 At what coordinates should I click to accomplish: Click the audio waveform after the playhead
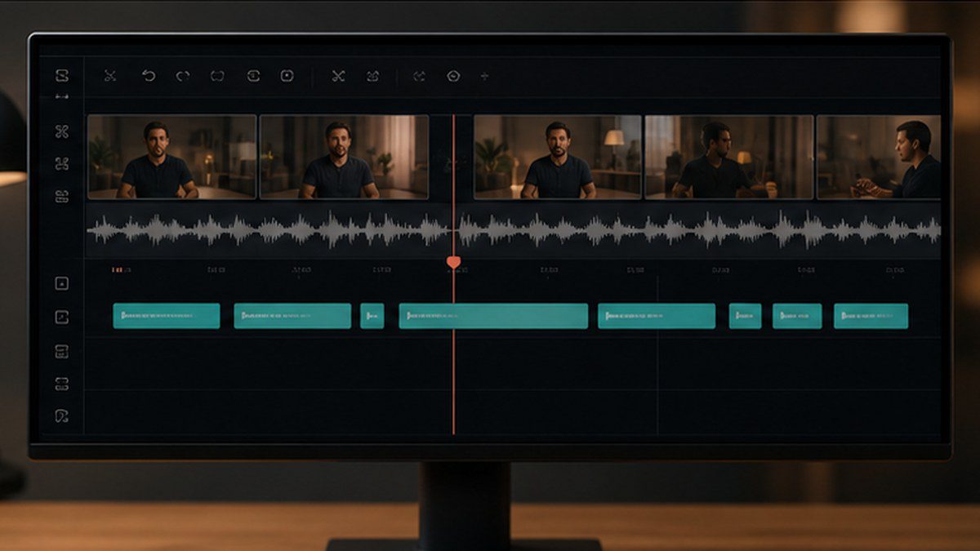(699, 231)
